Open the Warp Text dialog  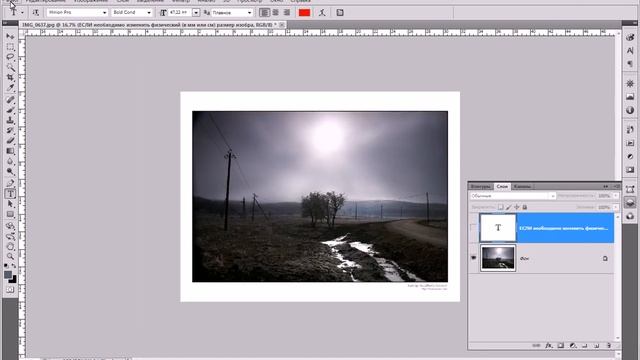tap(322, 13)
